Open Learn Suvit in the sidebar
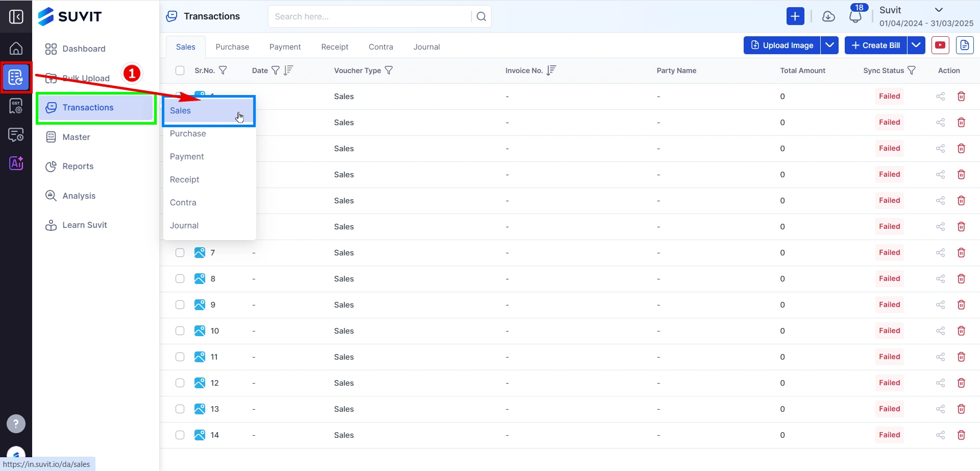The width and height of the screenshot is (980, 471). [x=96, y=225]
